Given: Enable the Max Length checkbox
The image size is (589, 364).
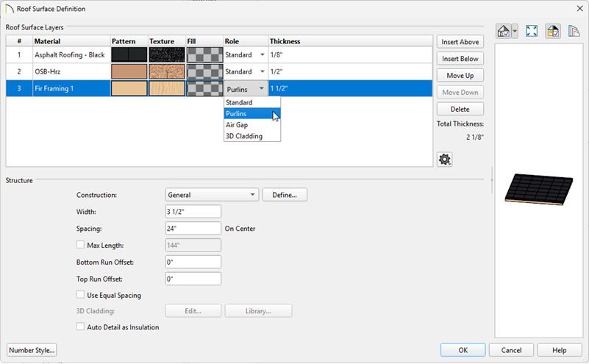Looking at the screenshot, I should click(80, 245).
